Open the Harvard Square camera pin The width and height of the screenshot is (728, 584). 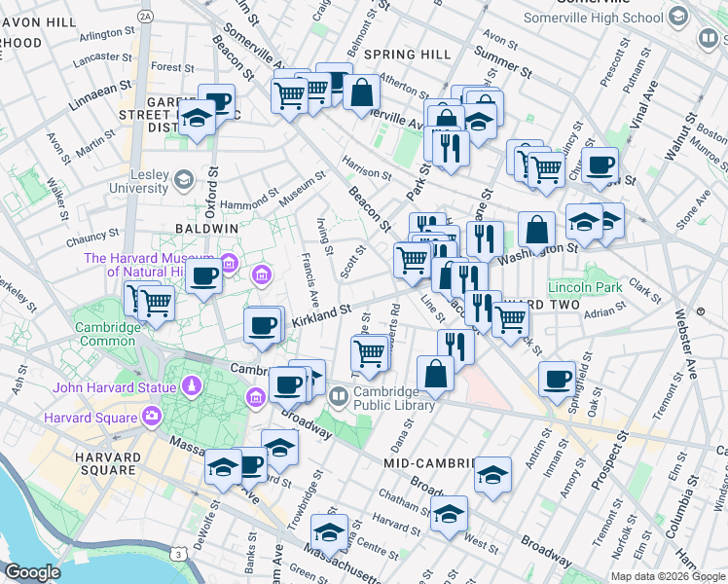click(152, 416)
